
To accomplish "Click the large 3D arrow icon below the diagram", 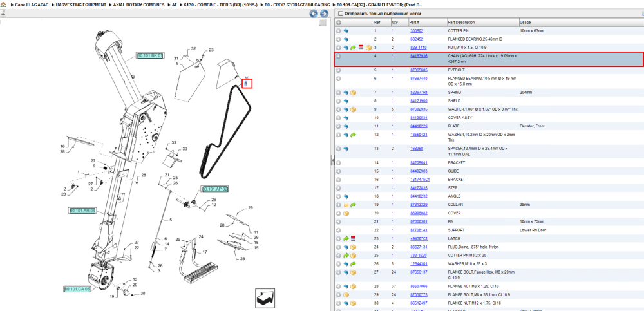I will pyautogui.click(x=265, y=297).
